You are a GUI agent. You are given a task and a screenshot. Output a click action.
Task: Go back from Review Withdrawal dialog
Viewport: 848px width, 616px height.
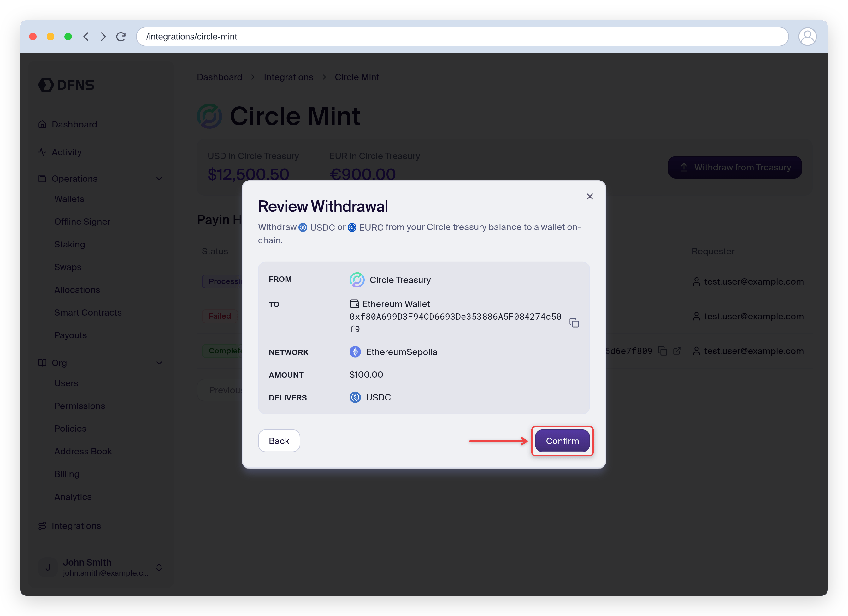click(279, 441)
